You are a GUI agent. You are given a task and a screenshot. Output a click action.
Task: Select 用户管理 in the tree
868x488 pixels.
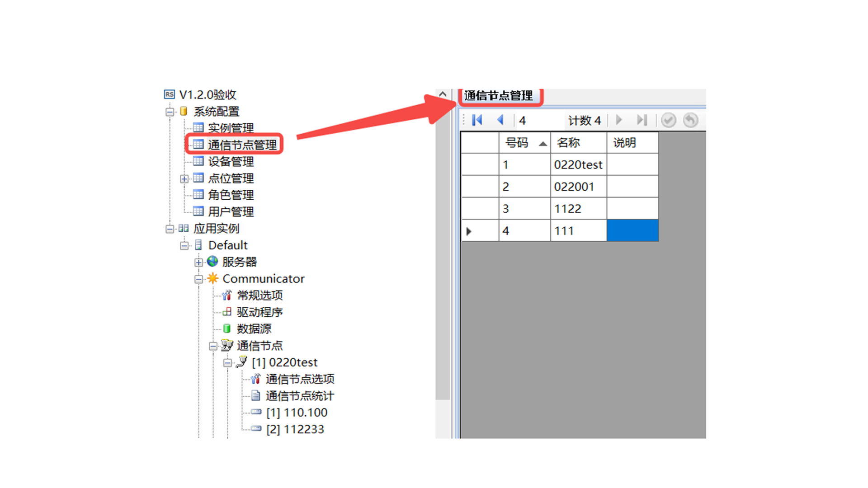[x=231, y=211]
